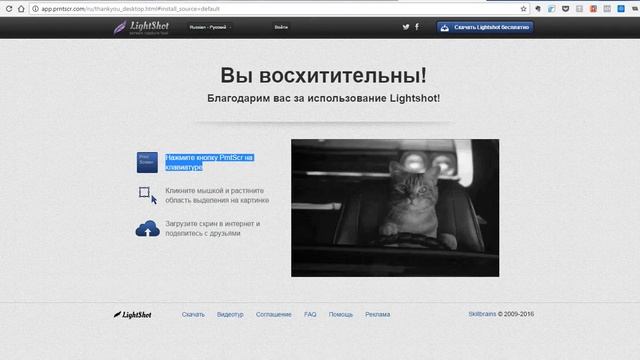Reload the page with the refresh icon
This screenshot has height=360, width=640.
click(9, 9)
